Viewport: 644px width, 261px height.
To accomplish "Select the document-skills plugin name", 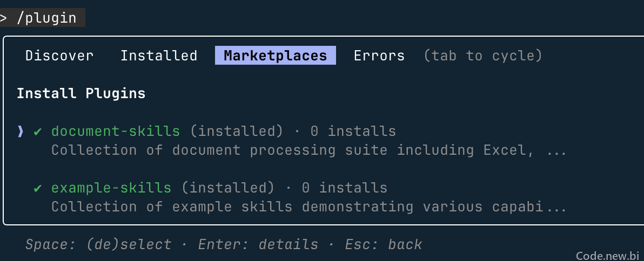I will 116,131.
